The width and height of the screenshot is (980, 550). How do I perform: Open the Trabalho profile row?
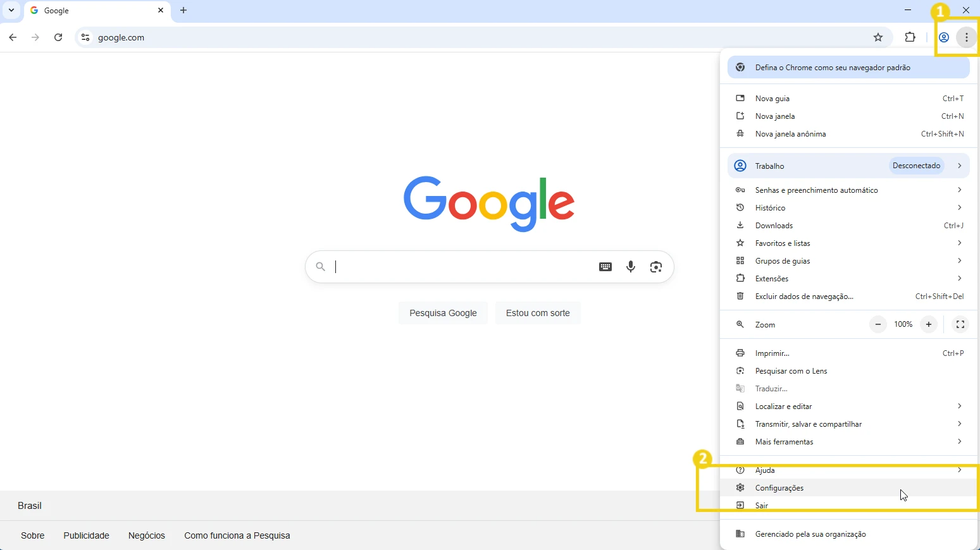(848, 166)
